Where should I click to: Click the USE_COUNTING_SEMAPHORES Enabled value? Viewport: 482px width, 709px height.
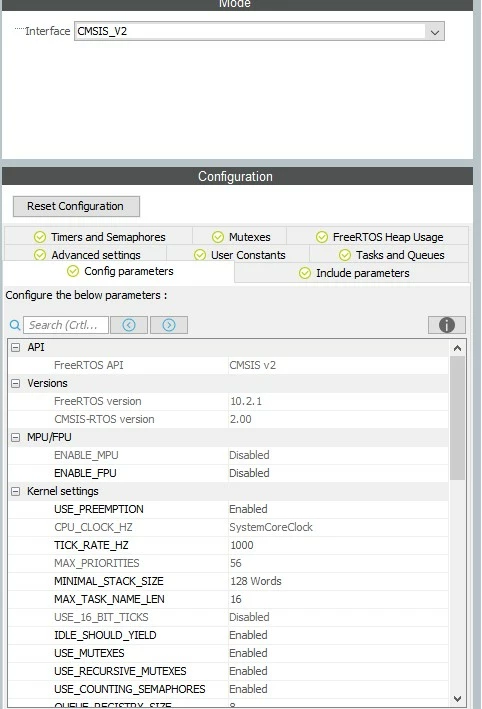tap(248, 690)
